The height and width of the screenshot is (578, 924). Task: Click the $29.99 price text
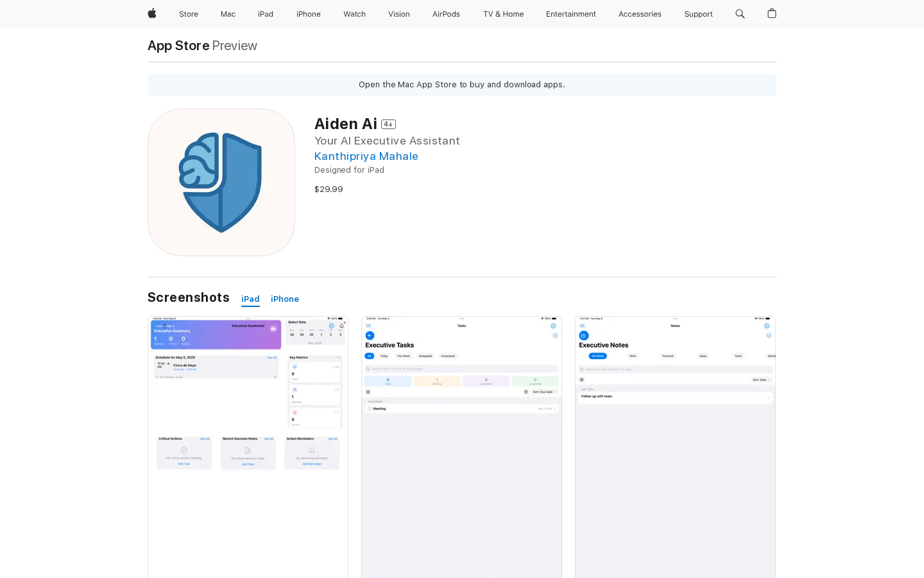pyautogui.click(x=329, y=189)
